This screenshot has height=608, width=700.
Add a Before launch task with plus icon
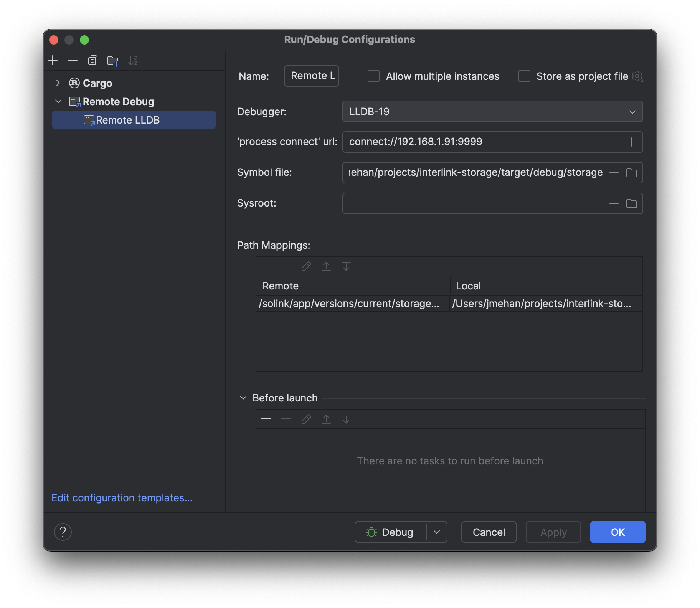pos(266,419)
